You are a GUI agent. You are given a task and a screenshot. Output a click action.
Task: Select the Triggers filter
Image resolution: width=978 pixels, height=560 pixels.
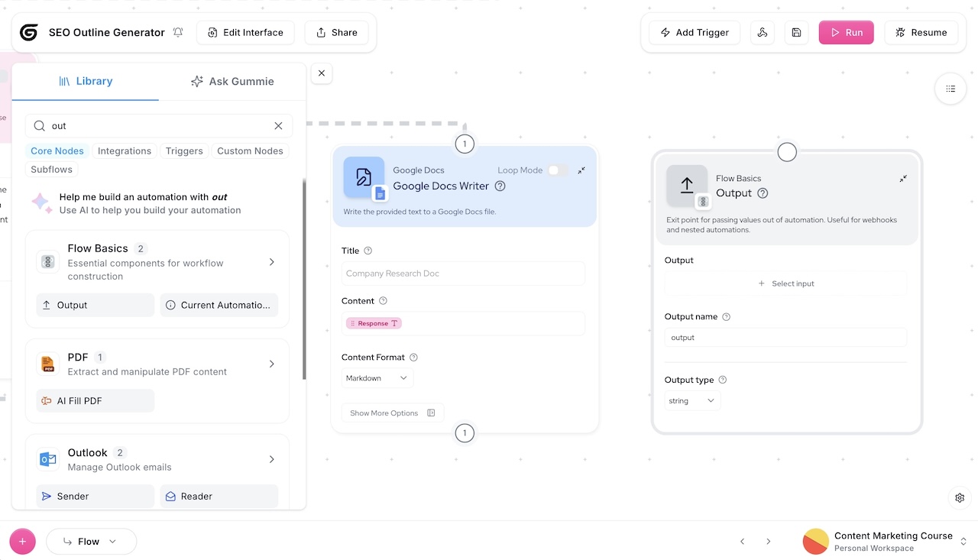pos(184,151)
